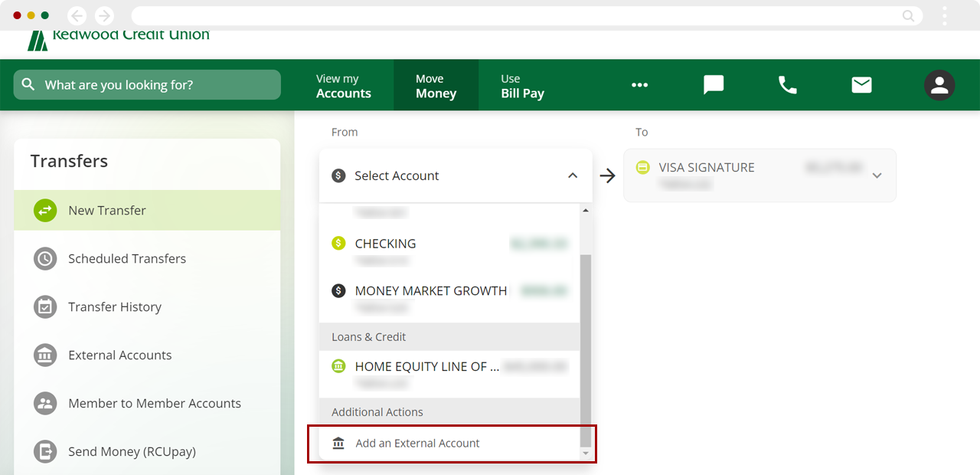Image resolution: width=980 pixels, height=475 pixels.
Task: Click the Scheduled Transfers clock icon
Action: 45,258
